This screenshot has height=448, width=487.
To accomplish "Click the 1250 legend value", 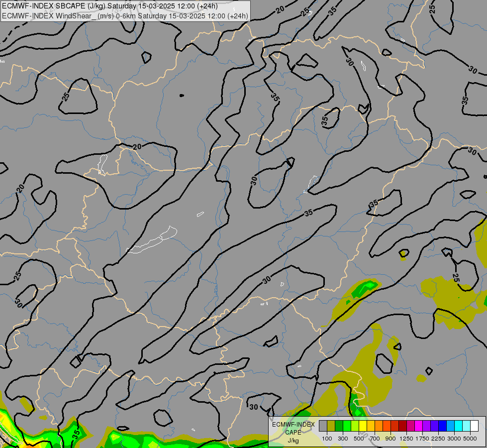I will 406,439.
